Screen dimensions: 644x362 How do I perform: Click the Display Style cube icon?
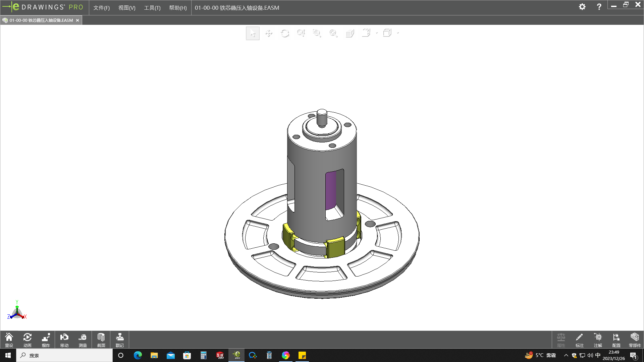point(387,33)
